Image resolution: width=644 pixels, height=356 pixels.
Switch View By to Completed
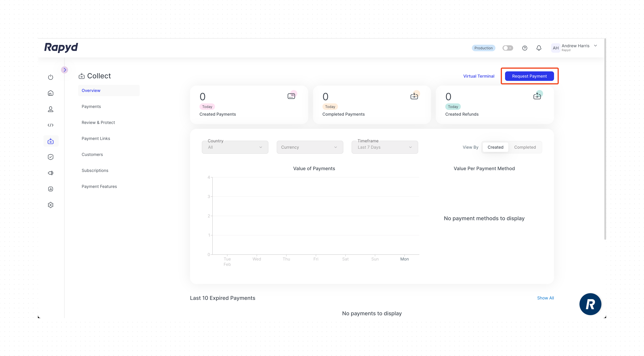(525, 147)
